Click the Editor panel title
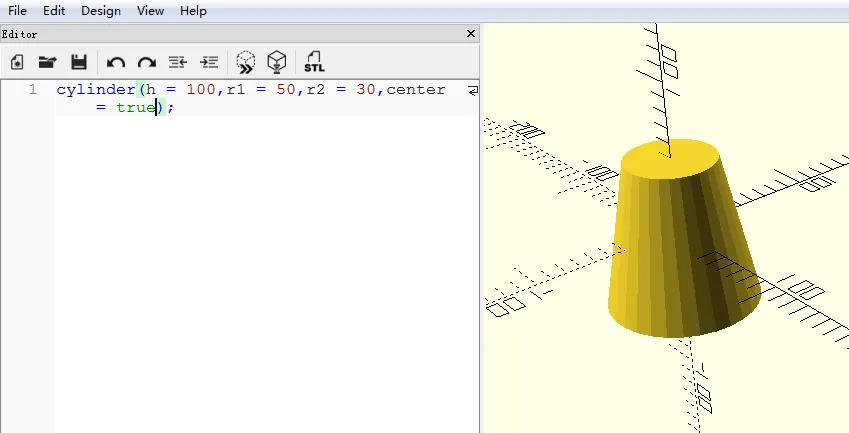The height and width of the screenshot is (433, 849). [19, 34]
